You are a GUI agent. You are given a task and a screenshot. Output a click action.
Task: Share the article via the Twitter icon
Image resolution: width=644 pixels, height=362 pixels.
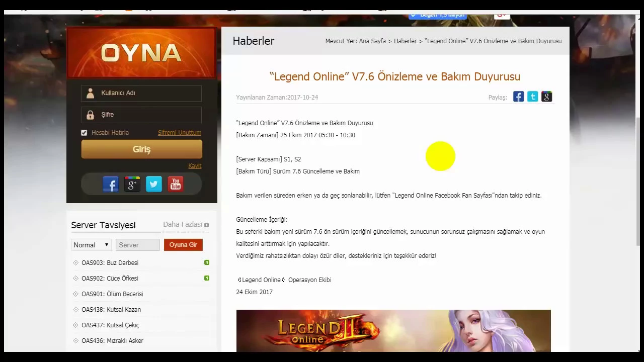pyautogui.click(x=533, y=97)
